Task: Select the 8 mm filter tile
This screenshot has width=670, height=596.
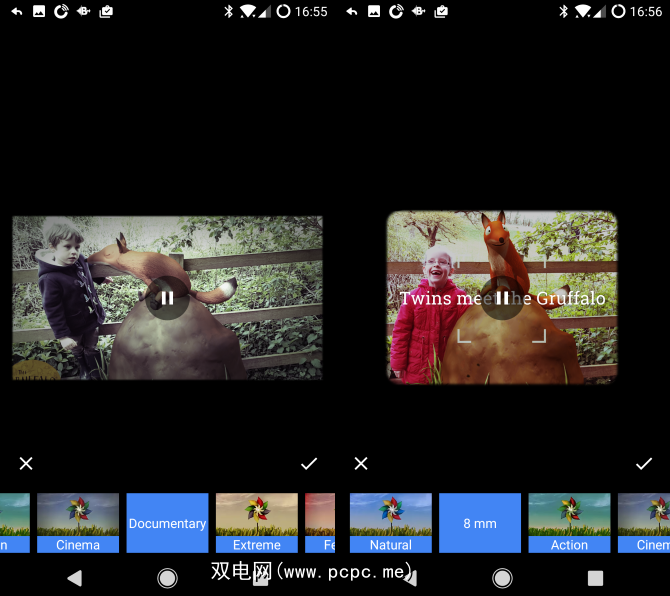Action: click(480, 523)
